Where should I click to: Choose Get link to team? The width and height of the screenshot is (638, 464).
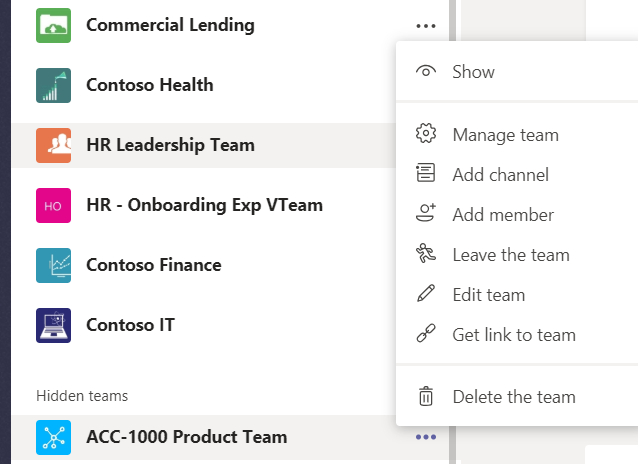[513, 335]
